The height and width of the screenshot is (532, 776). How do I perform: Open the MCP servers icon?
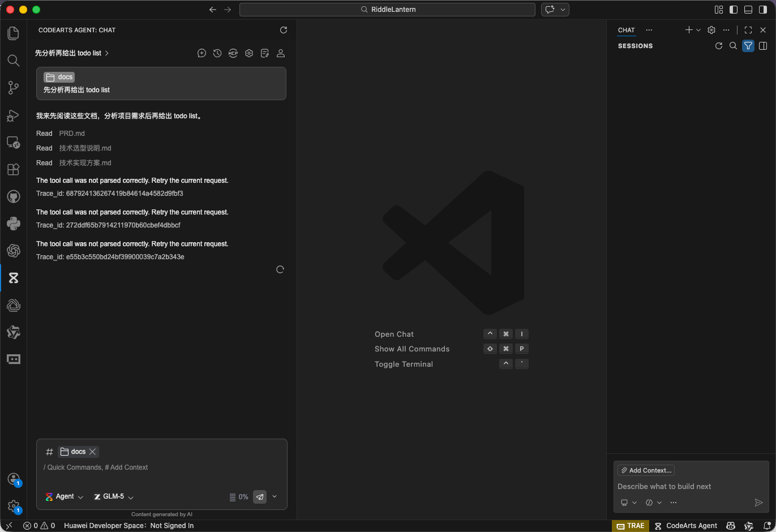233,53
